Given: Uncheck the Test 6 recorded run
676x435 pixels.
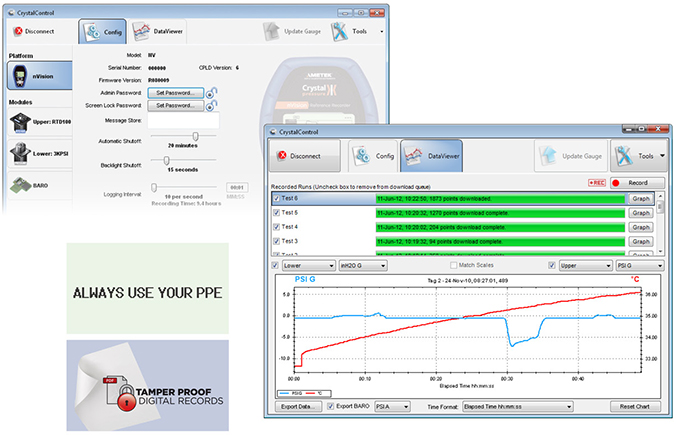Looking at the screenshot, I should [x=277, y=199].
